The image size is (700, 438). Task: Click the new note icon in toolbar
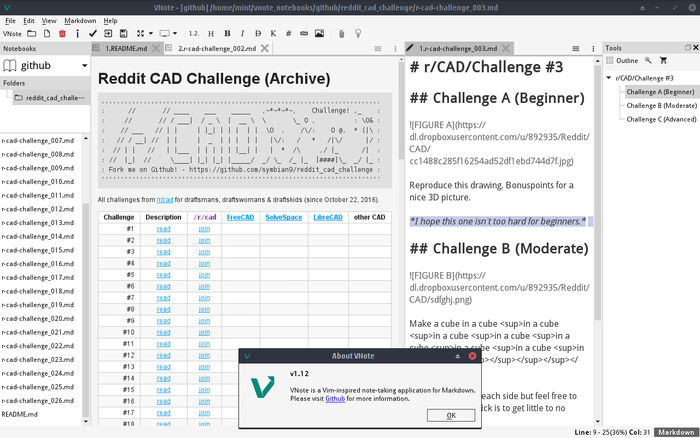click(x=47, y=33)
